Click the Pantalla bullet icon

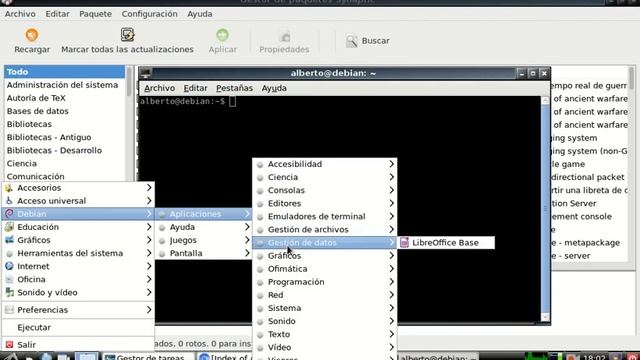coord(162,253)
